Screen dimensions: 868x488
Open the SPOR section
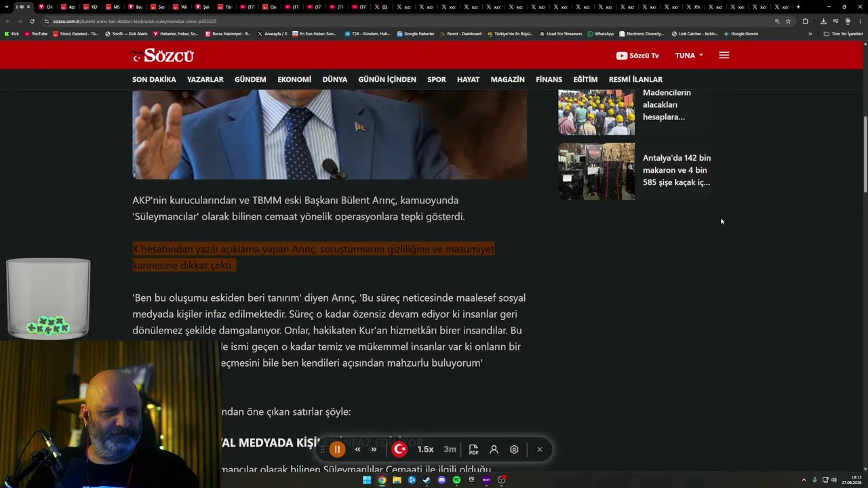point(437,79)
